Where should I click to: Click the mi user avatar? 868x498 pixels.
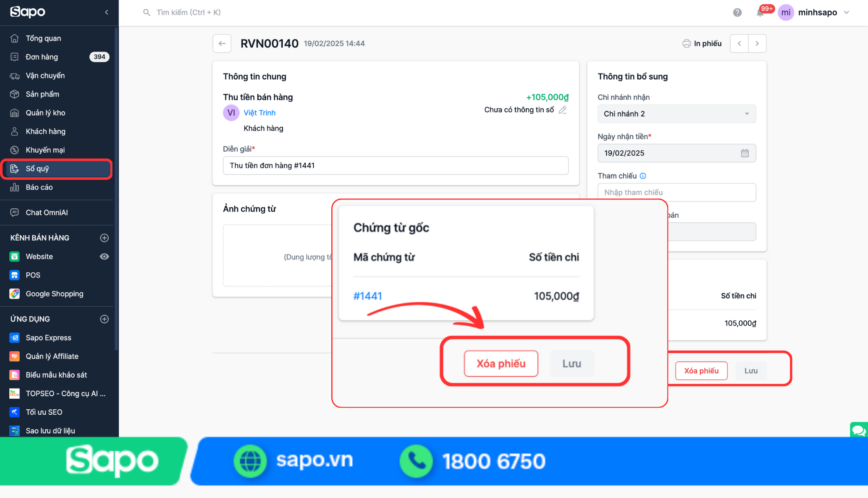[786, 13]
